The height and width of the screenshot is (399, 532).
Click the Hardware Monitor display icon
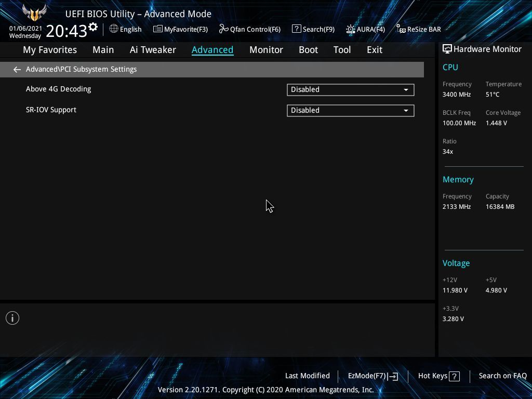point(447,49)
